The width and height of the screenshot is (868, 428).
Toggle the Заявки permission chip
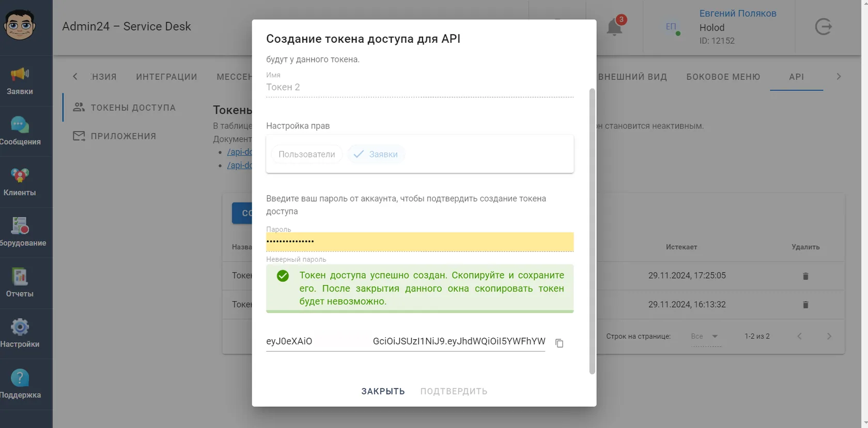coord(376,154)
